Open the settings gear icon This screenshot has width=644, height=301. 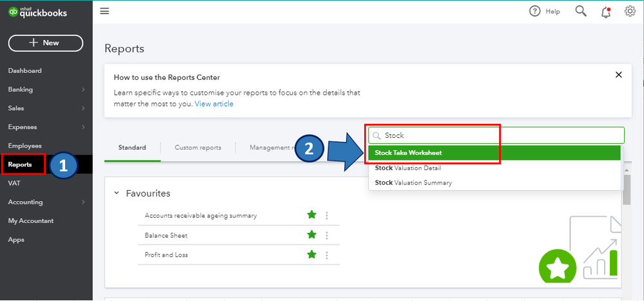(x=630, y=11)
